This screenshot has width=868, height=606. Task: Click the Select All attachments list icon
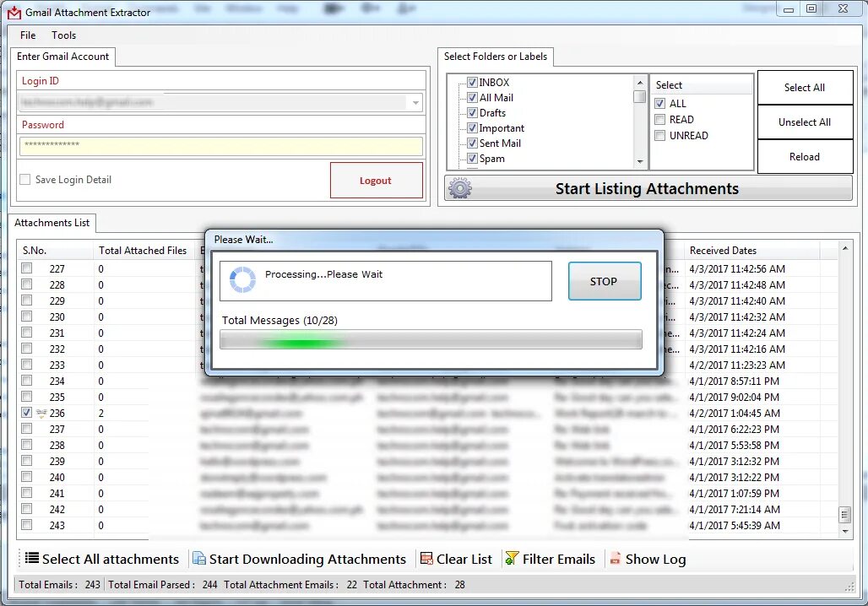(32, 559)
